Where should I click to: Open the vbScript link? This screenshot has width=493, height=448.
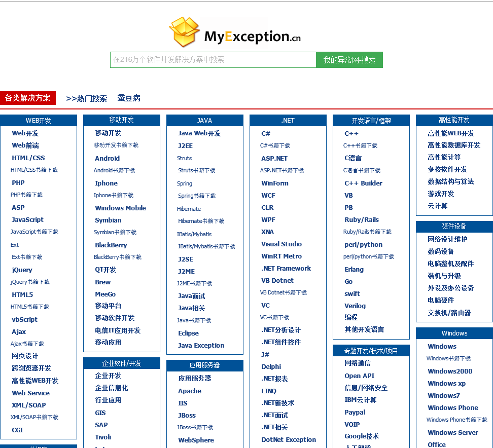point(24,319)
